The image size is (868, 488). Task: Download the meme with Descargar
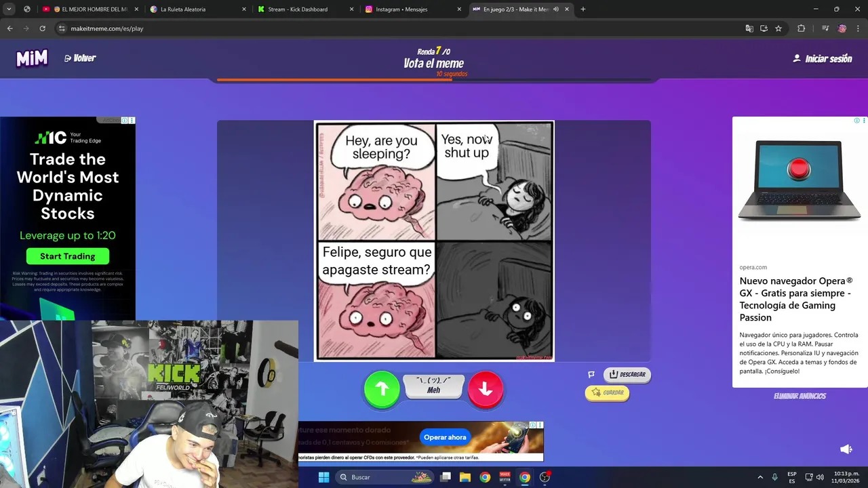(627, 374)
